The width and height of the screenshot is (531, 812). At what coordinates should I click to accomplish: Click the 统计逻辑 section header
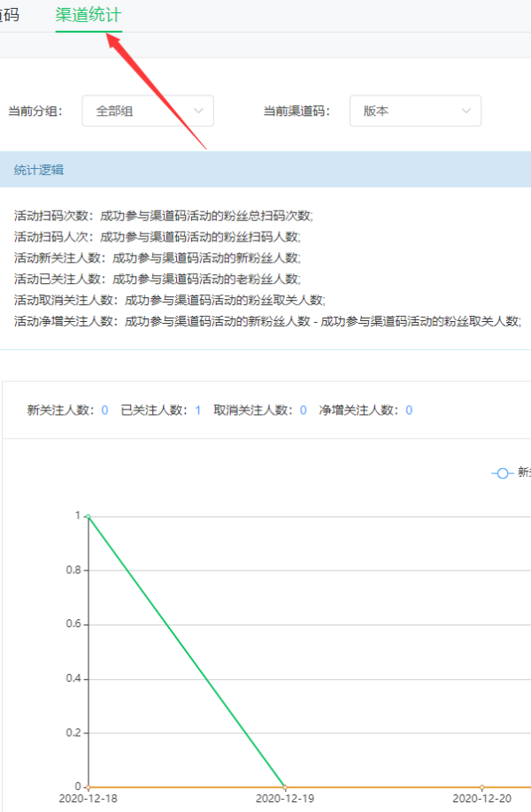pos(39,170)
